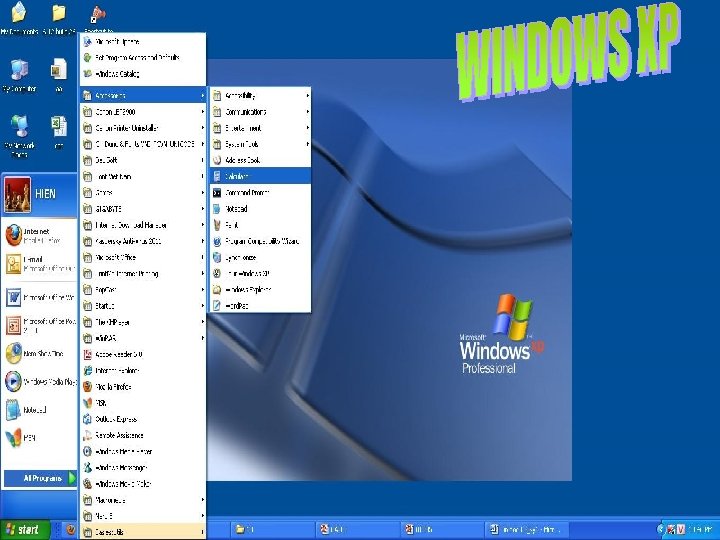Open Notepad in the Accessories submenu
The height and width of the screenshot is (540, 720).
pyautogui.click(x=260, y=209)
